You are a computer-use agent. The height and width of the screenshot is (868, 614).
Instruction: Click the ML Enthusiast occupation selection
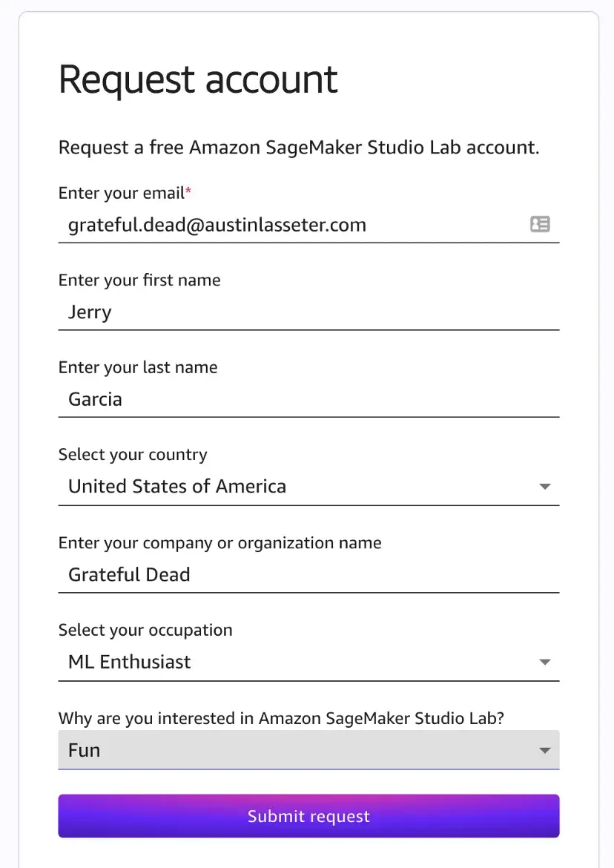pos(308,662)
